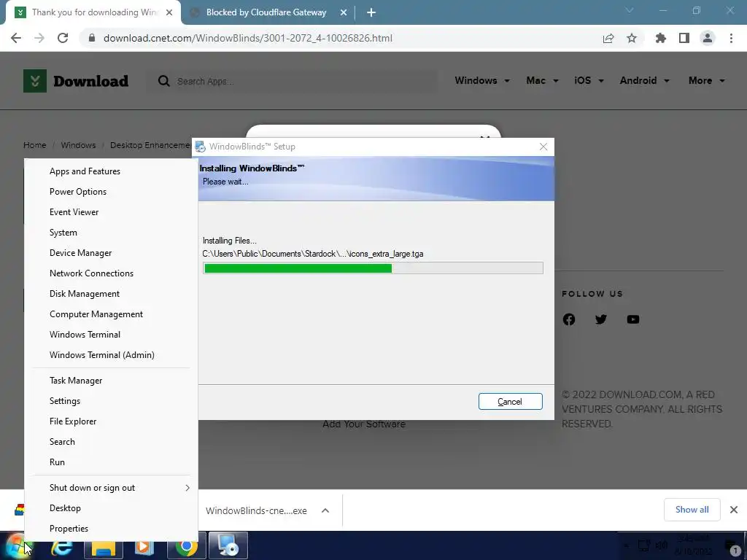747x560 pixels.
Task: Visit the Twitter follow icon
Action: coord(601,319)
